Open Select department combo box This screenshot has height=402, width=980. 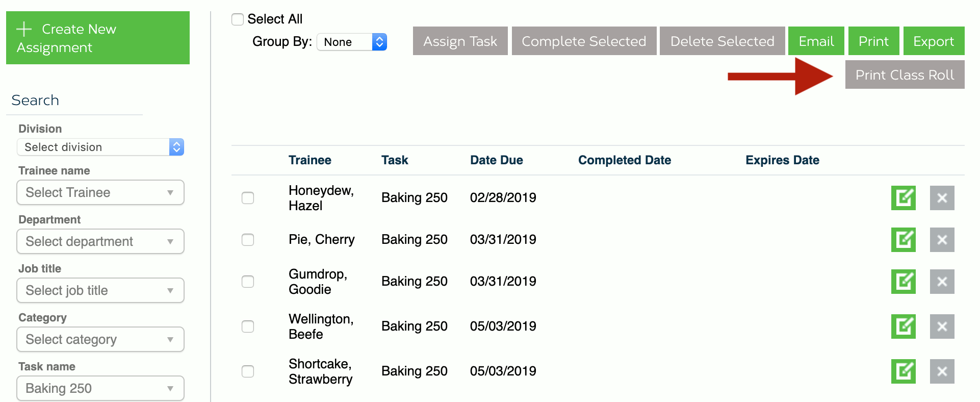[100, 241]
